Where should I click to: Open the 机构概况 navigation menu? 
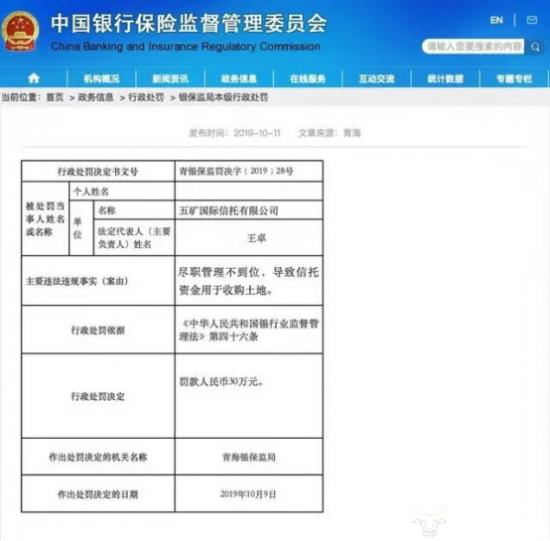pyautogui.click(x=101, y=79)
